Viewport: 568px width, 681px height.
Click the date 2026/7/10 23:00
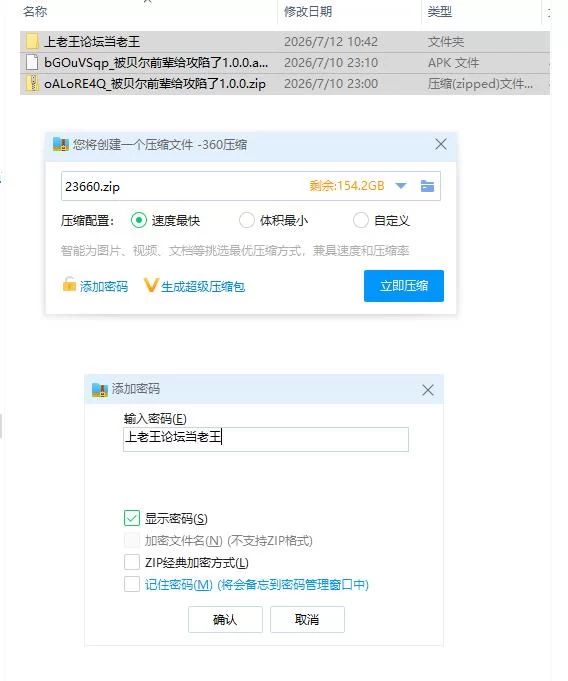(331, 83)
